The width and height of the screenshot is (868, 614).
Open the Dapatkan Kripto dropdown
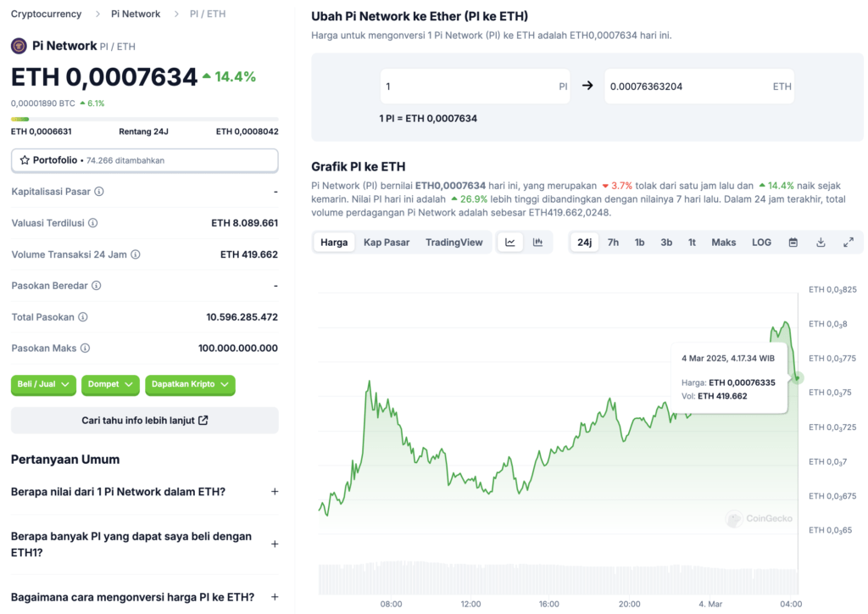coord(190,384)
